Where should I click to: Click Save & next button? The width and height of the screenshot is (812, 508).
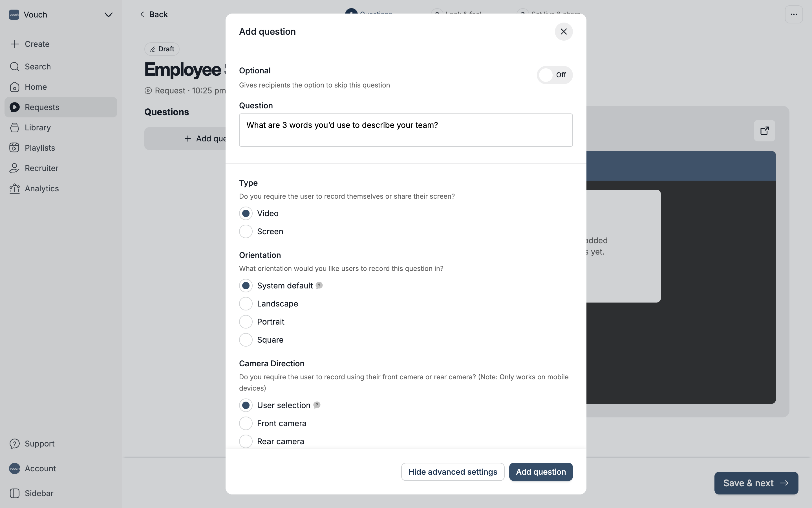click(x=756, y=483)
